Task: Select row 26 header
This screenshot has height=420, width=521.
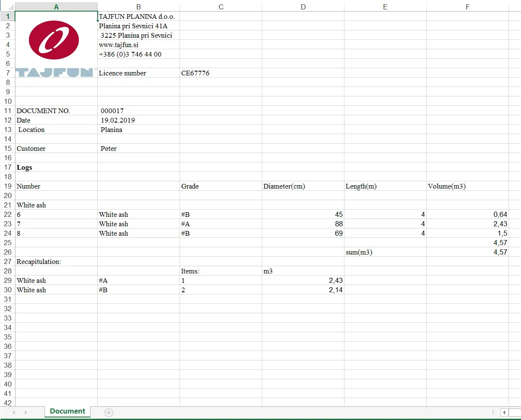Action: click(7, 252)
